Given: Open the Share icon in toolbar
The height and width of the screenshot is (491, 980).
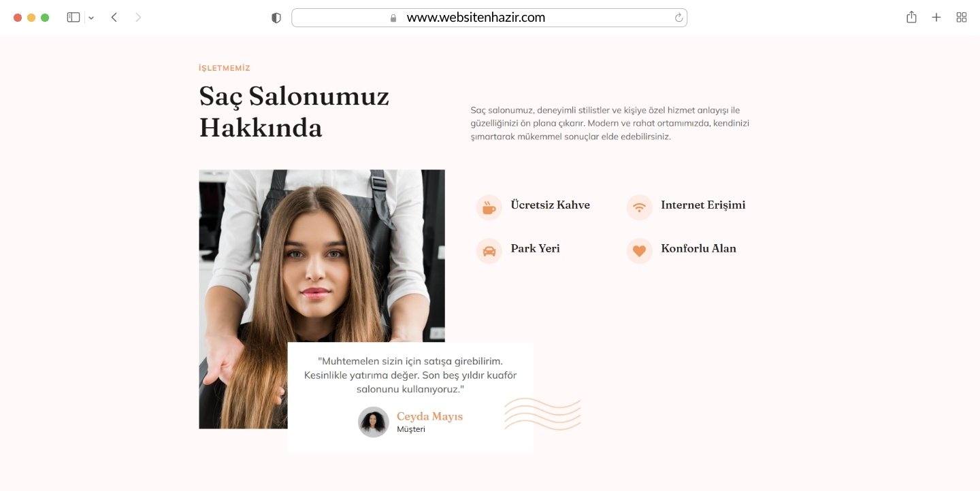Looking at the screenshot, I should click(911, 17).
